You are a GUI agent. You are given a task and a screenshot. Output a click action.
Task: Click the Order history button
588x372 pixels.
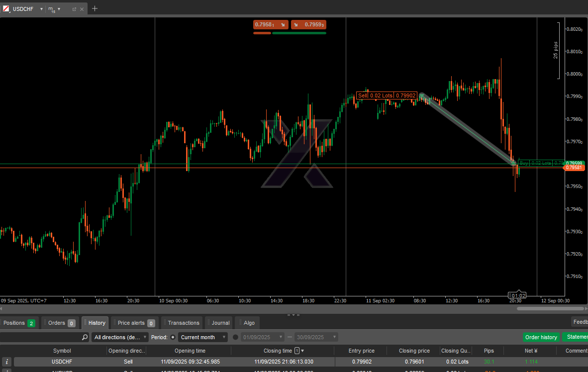tap(541, 337)
